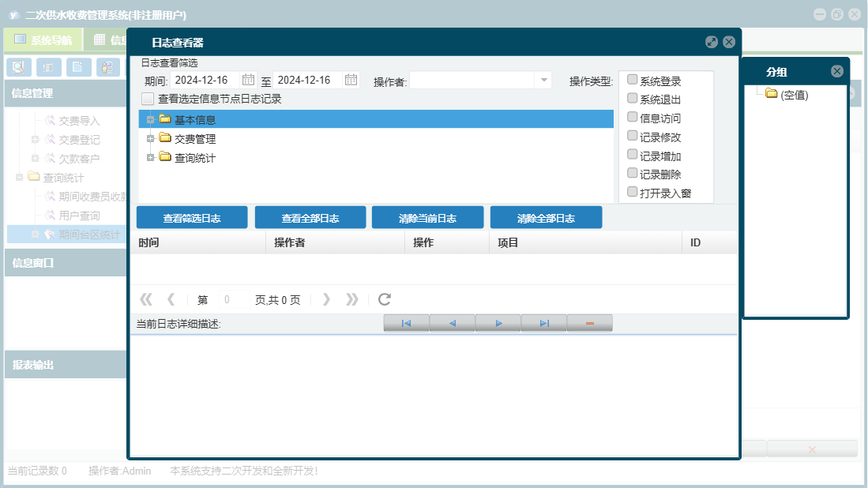Select the 查询统计 row in log tree
868x488 pixels.
pyautogui.click(x=376, y=158)
